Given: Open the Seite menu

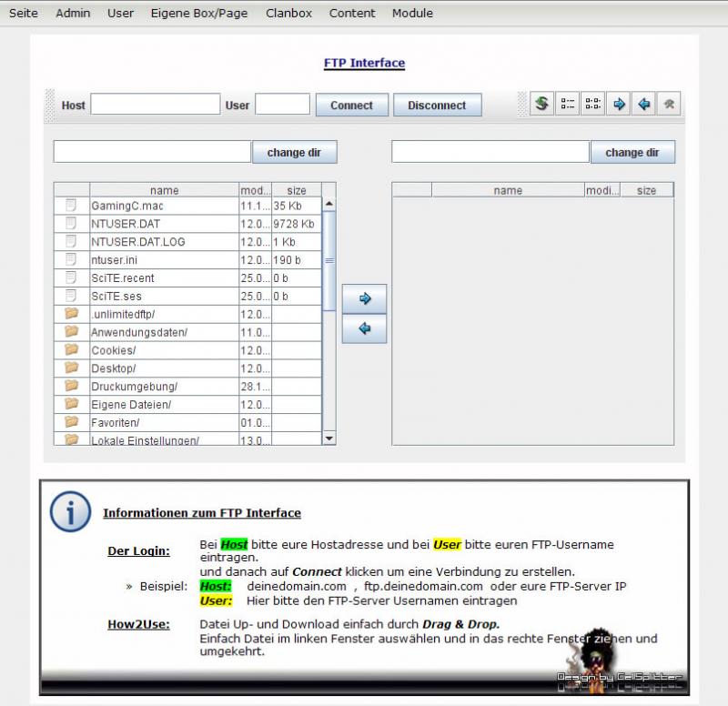Looking at the screenshot, I should coord(24,13).
